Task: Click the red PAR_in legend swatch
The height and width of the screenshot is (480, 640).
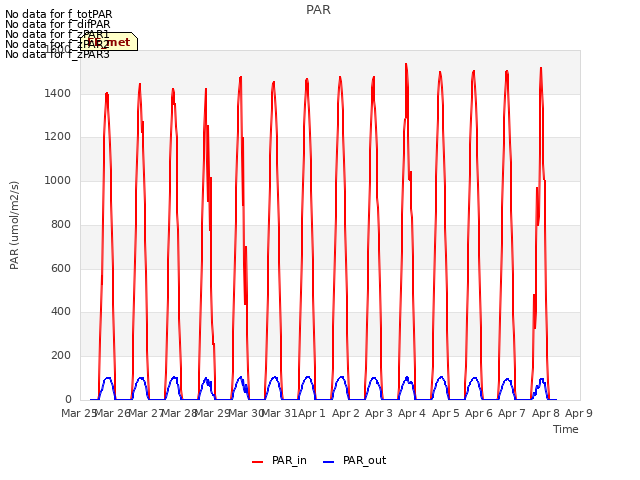Action: 258,462
